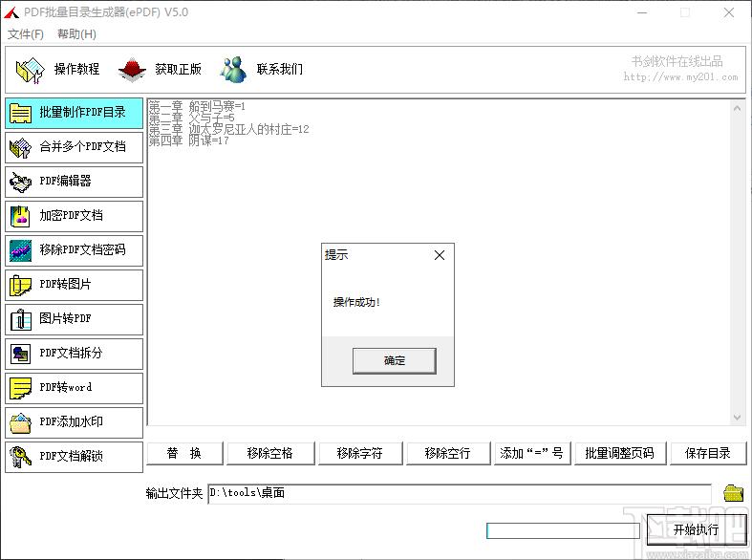Click the text area scroll down arrow
The image size is (752, 560).
coord(737,418)
